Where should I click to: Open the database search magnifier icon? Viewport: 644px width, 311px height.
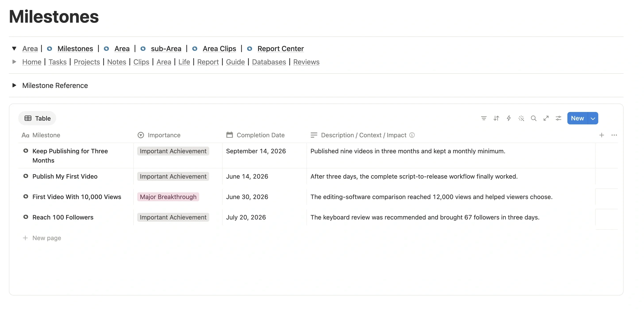tap(533, 118)
